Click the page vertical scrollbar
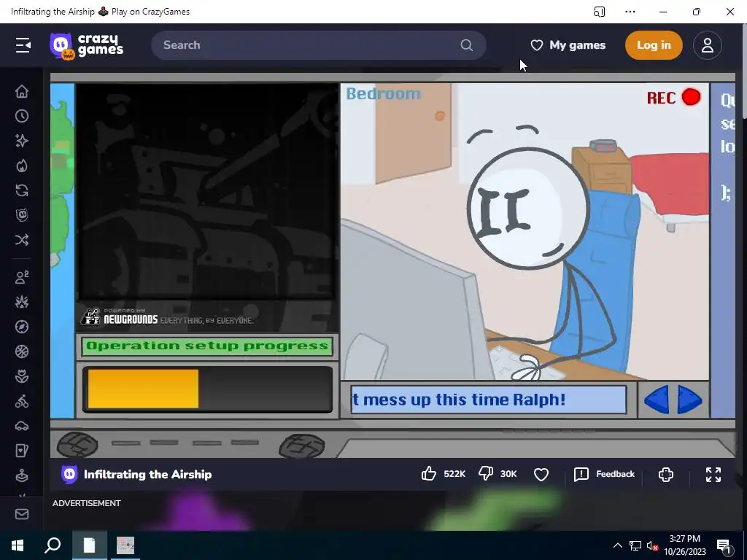This screenshot has width=747, height=560. [743, 71]
